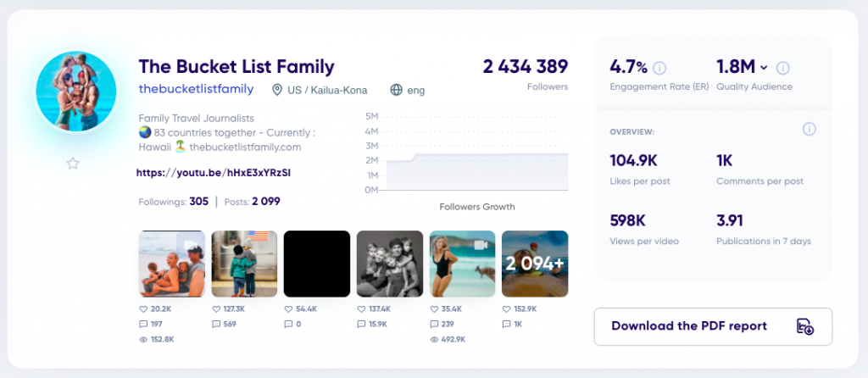Click the comment icon beside 1K under last post
868x378 pixels.
[507, 325]
